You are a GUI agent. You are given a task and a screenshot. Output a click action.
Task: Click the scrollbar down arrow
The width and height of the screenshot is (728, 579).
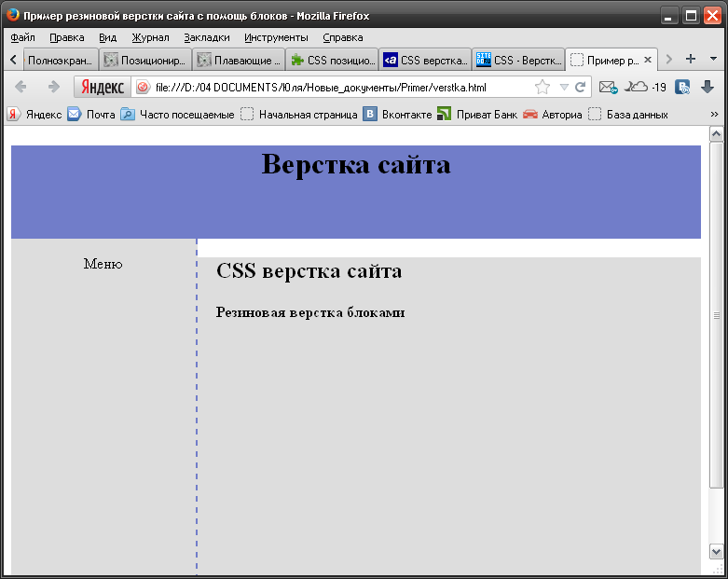coord(716,552)
